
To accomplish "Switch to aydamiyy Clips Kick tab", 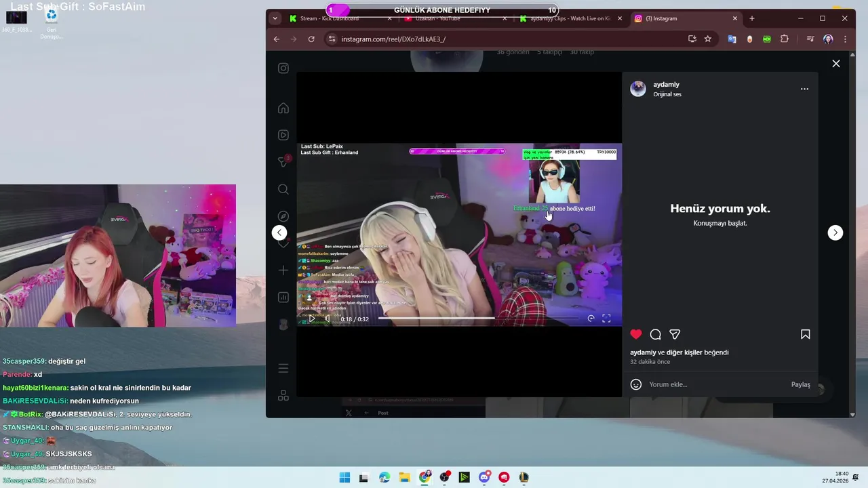I will tap(570, 19).
